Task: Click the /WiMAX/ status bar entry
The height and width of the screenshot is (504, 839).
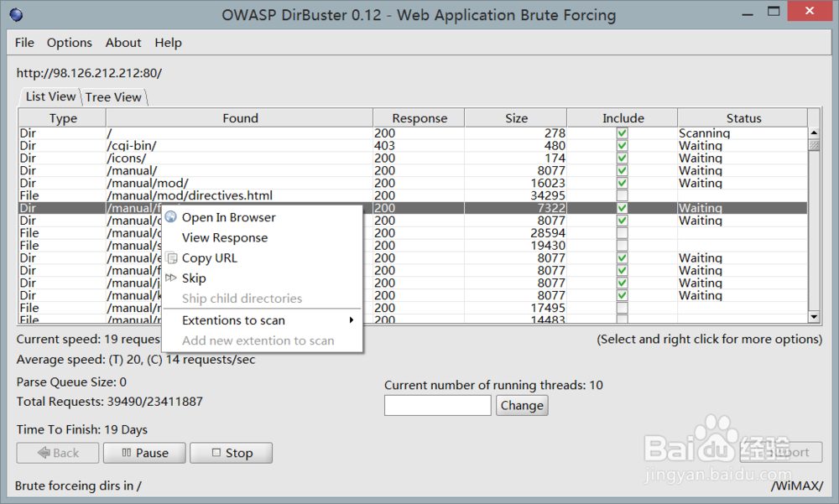Action: [x=797, y=486]
